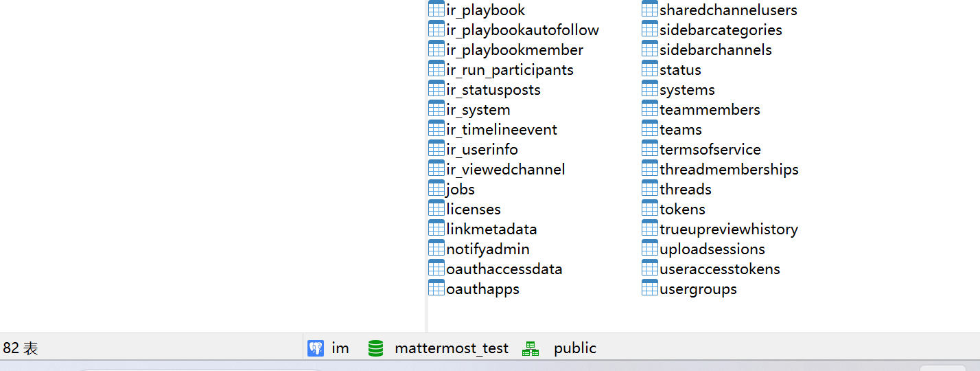Select the oauthaccessdata table name
980x371 pixels.
pos(504,269)
